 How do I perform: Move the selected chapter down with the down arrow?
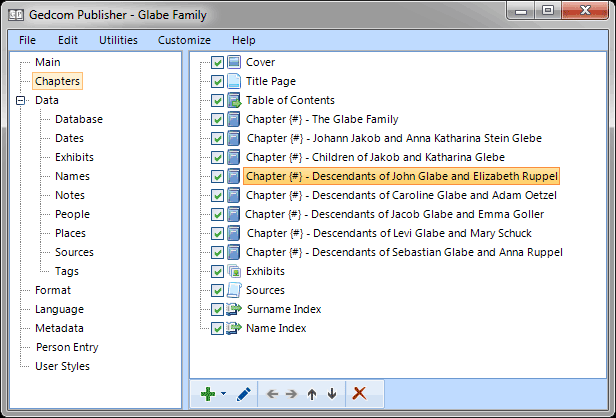pos(332,394)
